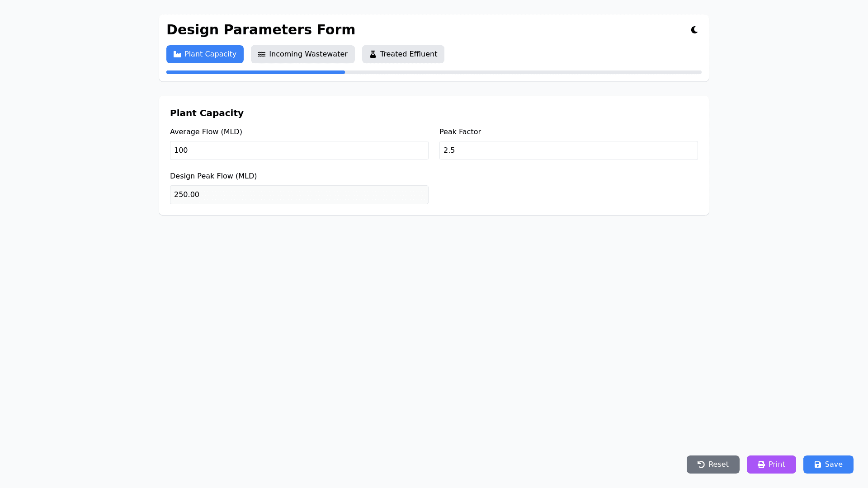Viewport: 868px width, 488px height.
Task: Click the Design Parameters Form title
Action: (261, 30)
